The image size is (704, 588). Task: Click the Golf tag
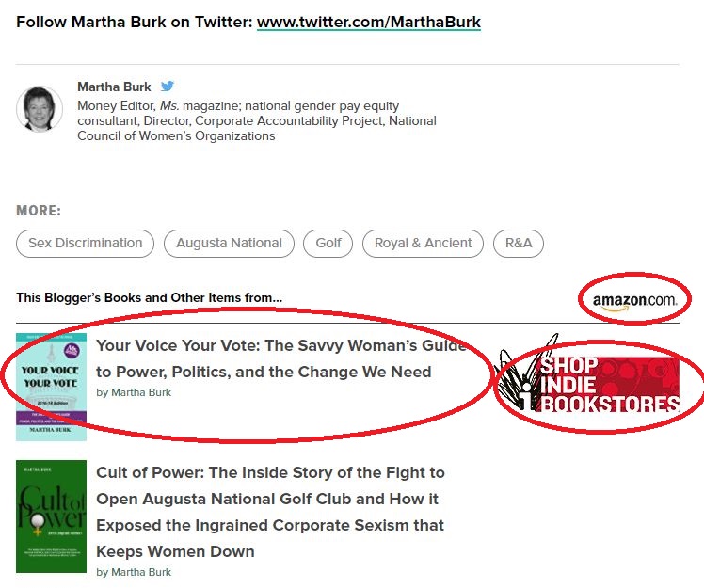pos(328,243)
